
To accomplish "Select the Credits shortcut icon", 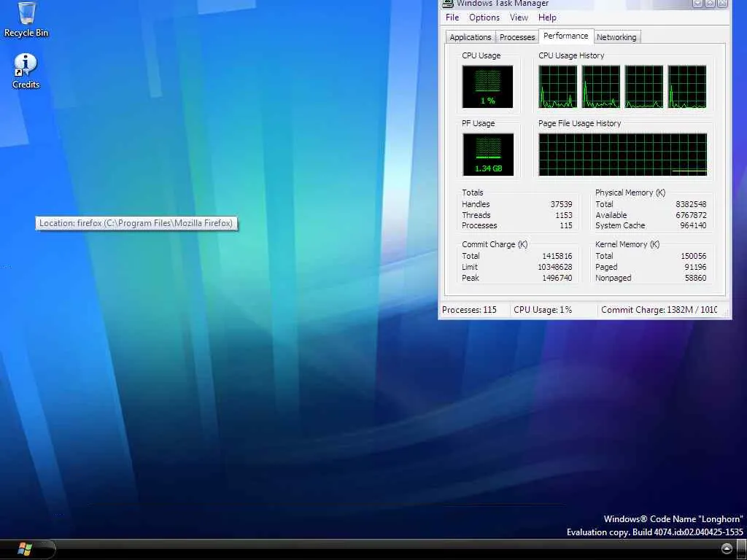I will [26, 71].
